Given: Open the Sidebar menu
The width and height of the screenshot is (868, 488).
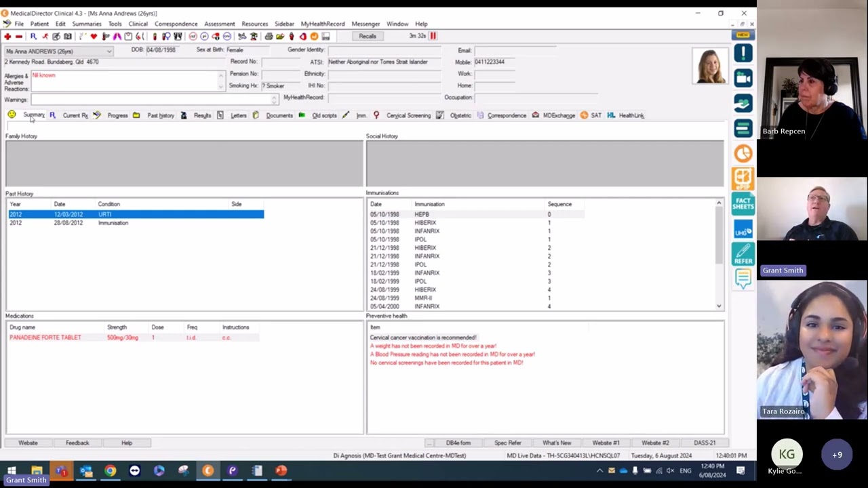Looking at the screenshot, I should (x=284, y=24).
